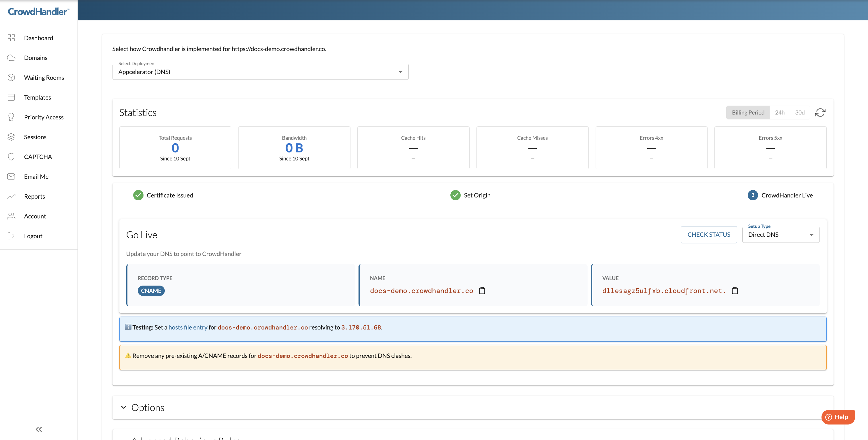Go to the CAPTCHA page
Screen dimensions: 868x440
(x=38, y=157)
